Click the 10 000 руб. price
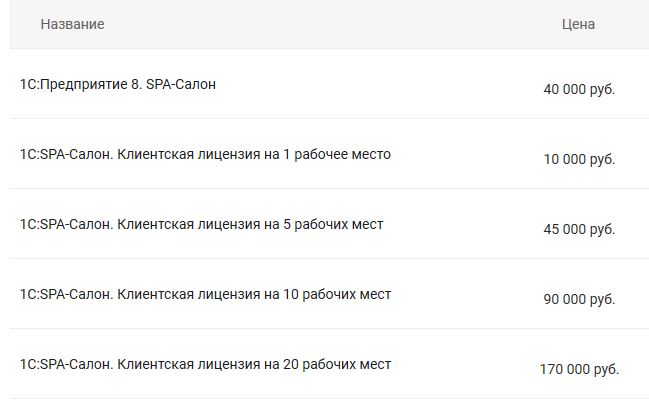649x408 pixels. [579, 159]
